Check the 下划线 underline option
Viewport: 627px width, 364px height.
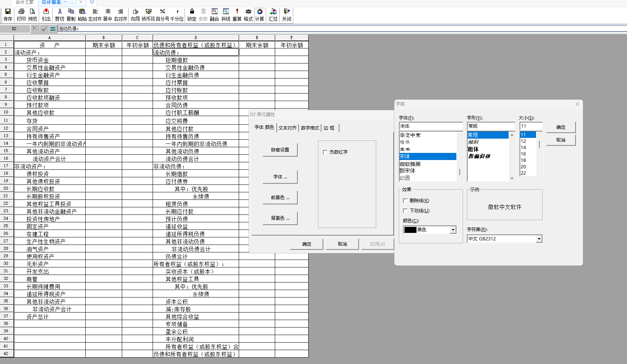tap(405, 211)
